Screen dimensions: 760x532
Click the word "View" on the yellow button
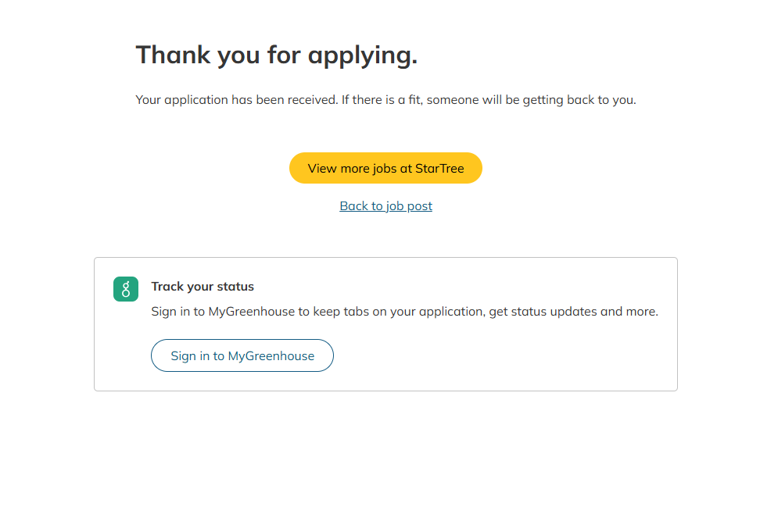tap(322, 168)
